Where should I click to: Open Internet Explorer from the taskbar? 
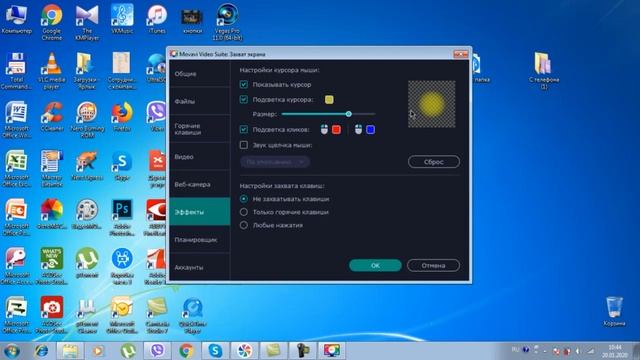coord(41,351)
